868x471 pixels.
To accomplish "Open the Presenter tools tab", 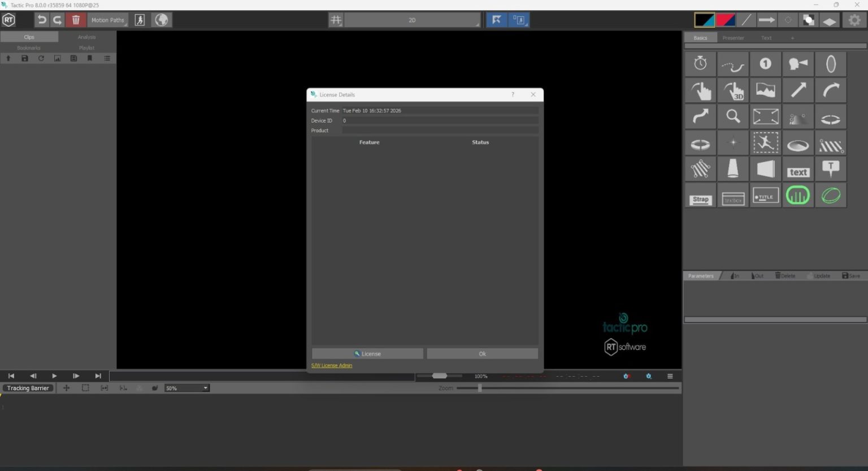I will 733,38.
